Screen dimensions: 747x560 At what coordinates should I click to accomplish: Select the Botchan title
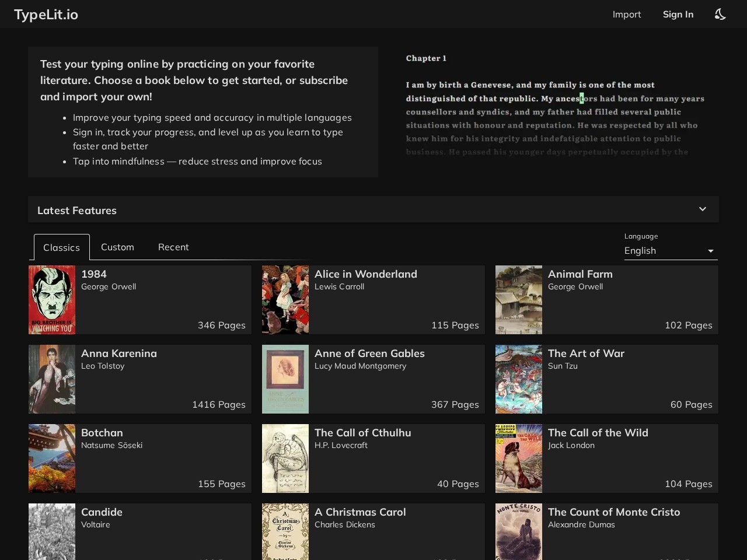(102, 433)
